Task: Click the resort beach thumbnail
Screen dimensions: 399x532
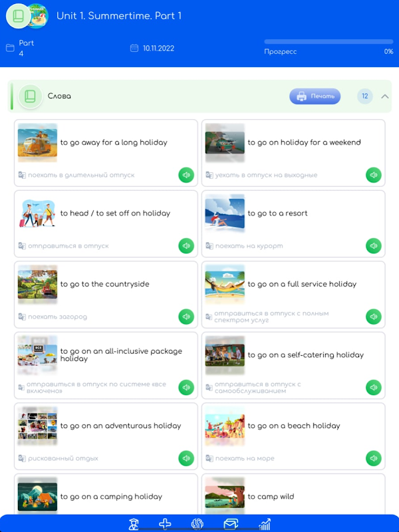Action: 225,213
